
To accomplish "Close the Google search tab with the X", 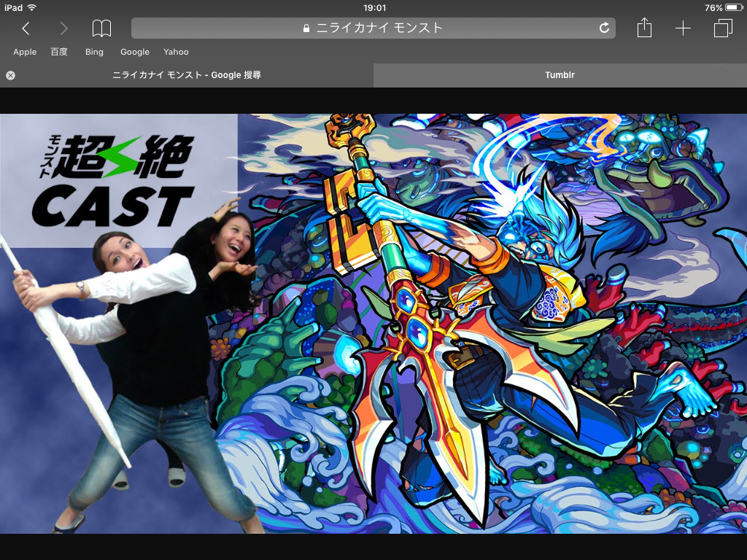I will [x=10, y=75].
